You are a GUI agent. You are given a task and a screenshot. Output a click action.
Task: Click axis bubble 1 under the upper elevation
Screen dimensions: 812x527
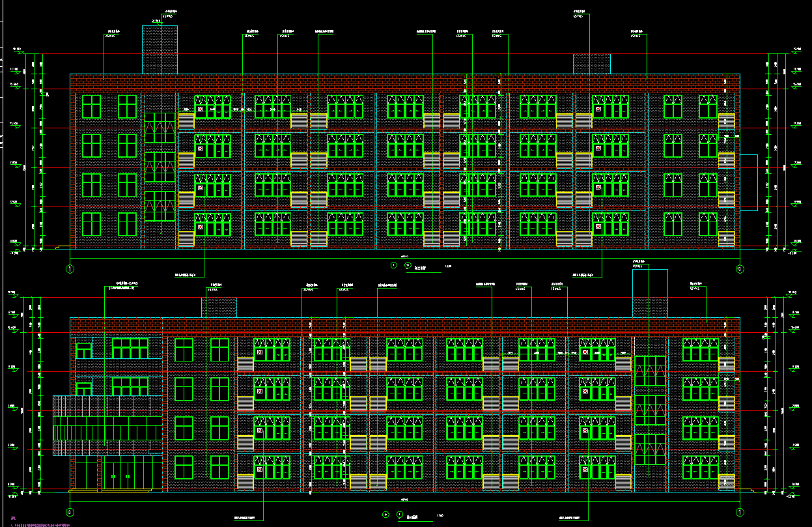click(x=70, y=268)
